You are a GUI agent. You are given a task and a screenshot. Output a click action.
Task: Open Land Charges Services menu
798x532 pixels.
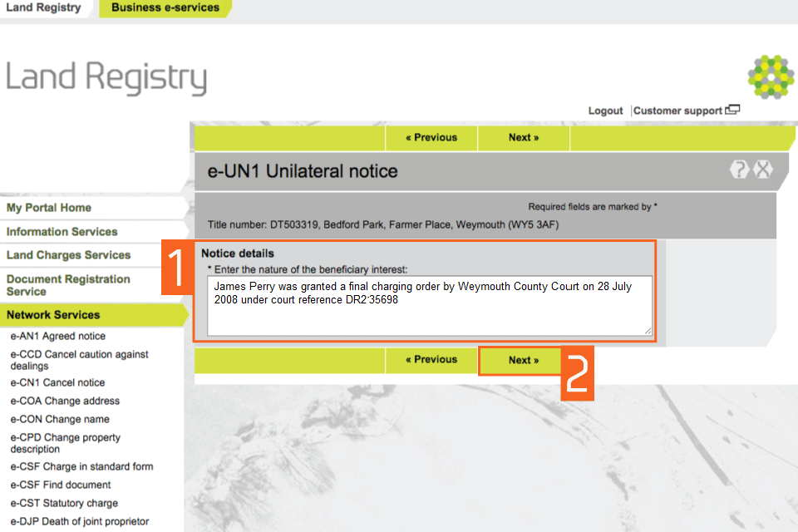click(x=69, y=255)
